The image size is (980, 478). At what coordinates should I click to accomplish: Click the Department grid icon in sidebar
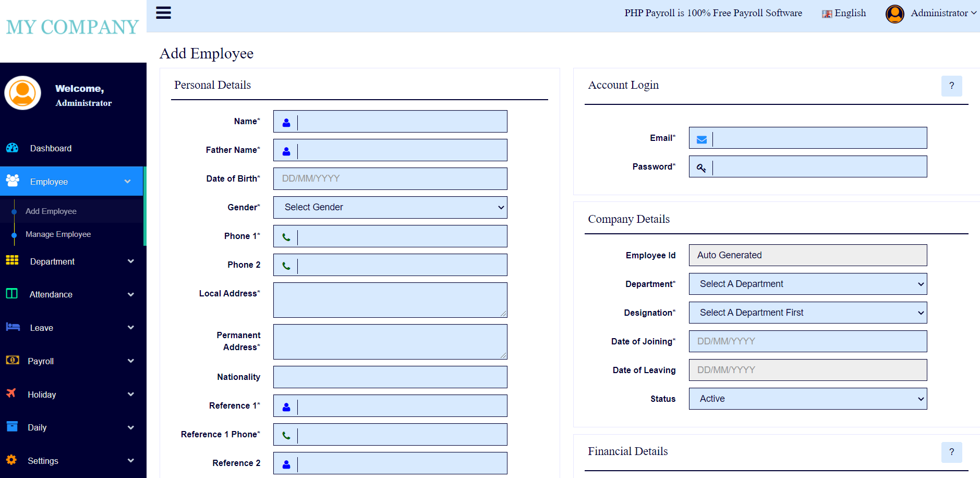[x=12, y=261]
